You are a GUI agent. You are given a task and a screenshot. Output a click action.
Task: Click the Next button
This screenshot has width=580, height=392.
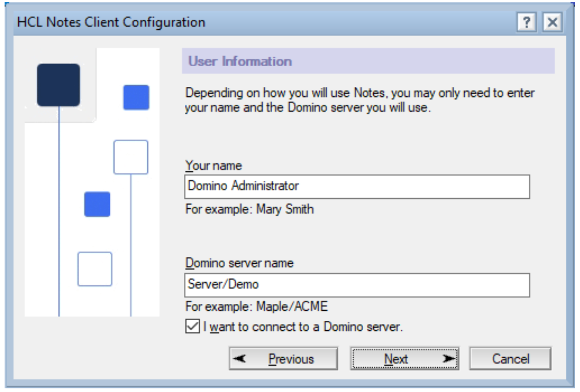(404, 359)
